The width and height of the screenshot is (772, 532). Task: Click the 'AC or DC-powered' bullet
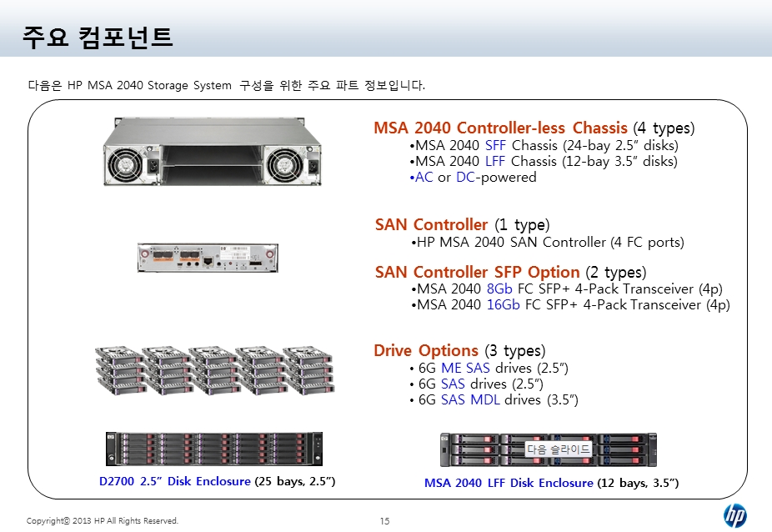point(473,177)
